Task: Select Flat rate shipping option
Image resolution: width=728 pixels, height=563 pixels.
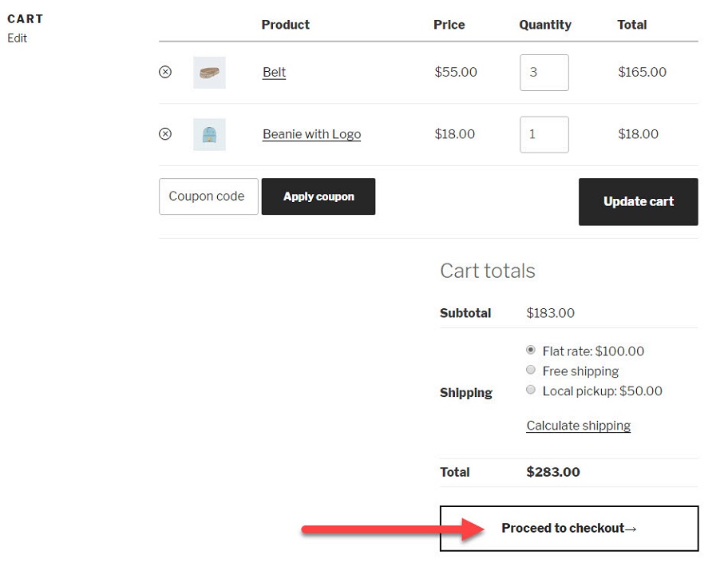Action: tap(531, 350)
